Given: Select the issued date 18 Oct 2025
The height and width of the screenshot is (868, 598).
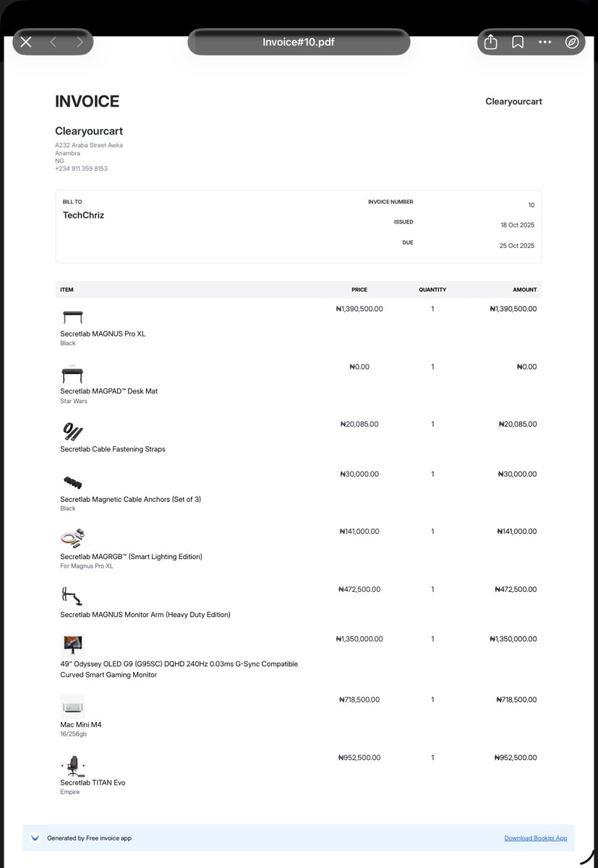Looking at the screenshot, I should 518,225.
